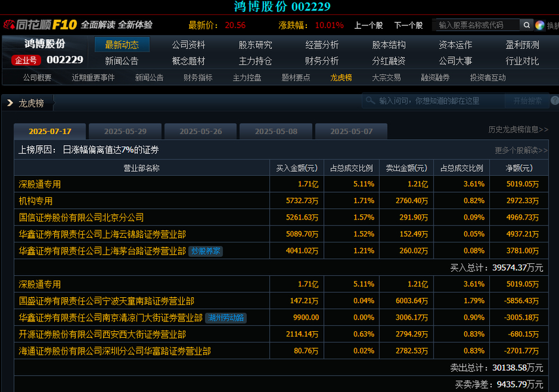This screenshot has height=392, width=559.
Task: Open the 经营分析 menu item
Action: click(x=322, y=45)
